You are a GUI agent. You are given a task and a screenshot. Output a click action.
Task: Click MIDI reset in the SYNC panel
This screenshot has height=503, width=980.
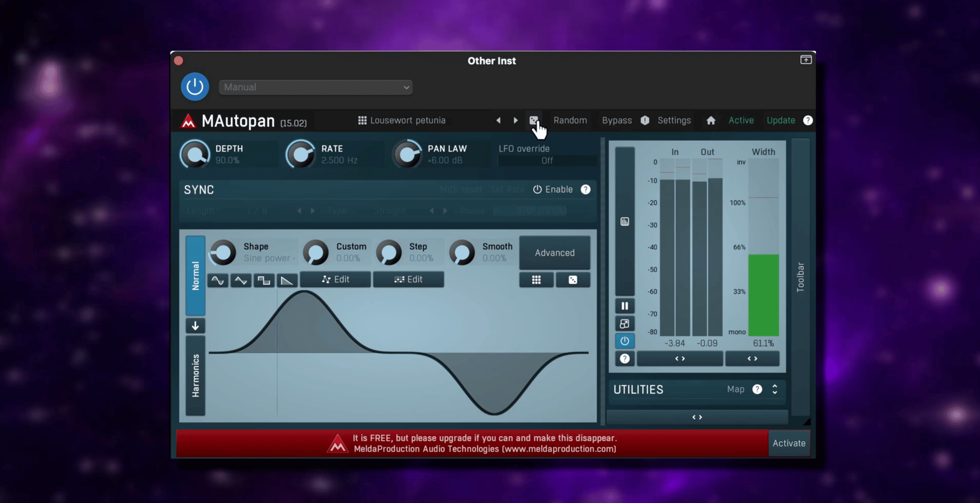click(461, 189)
